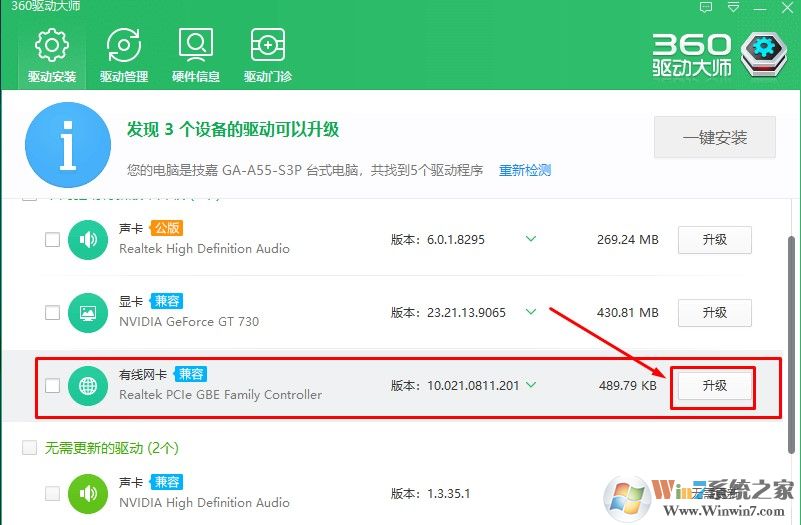Check the Realtek High Definition Audio checkbox
Image resolution: width=801 pixels, height=525 pixels.
click(x=52, y=240)
